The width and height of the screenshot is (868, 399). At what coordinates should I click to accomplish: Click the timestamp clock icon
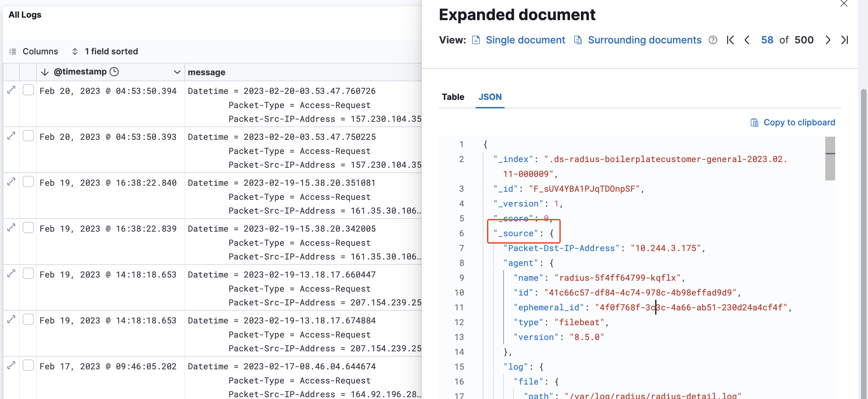click(x=114, y=72)
